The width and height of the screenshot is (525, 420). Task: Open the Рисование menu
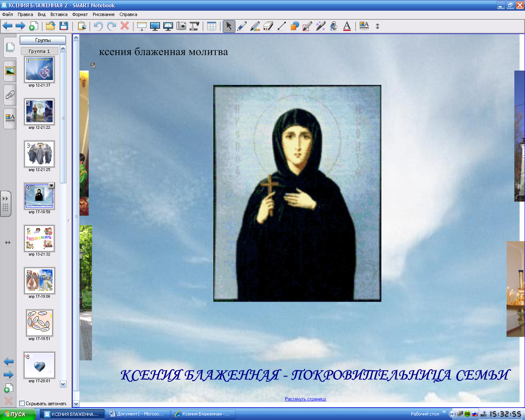point(104,14)
